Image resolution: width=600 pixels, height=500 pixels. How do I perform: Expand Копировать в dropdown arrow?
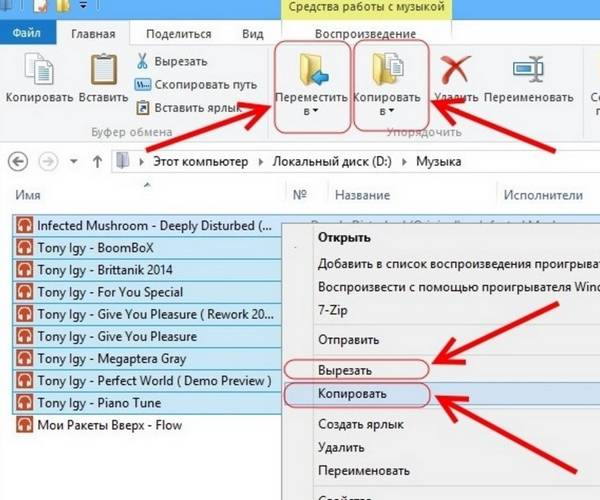click(x=391, y=111)
